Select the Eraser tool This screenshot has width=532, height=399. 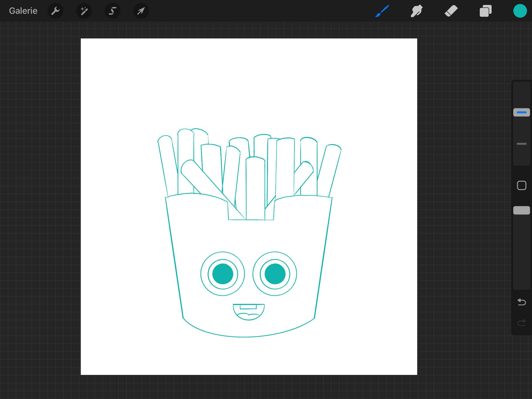point(451,11)
